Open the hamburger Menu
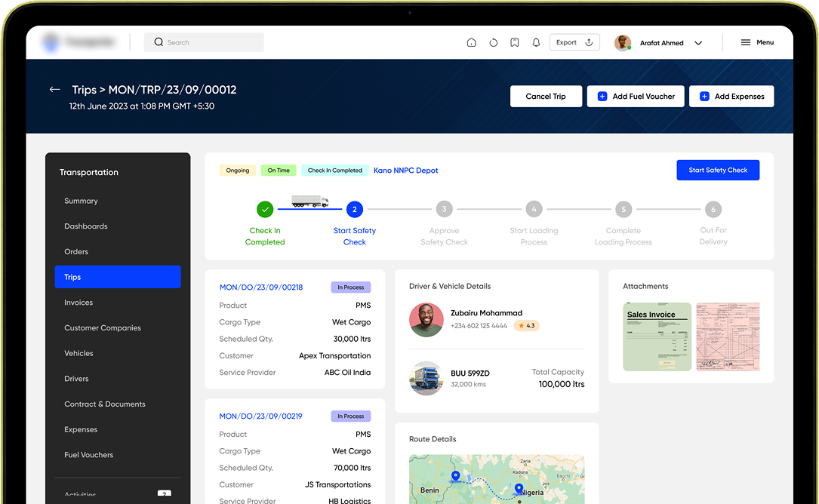This screenshot has width=819, height=504. pyautogui.click(x=757, y=42)
